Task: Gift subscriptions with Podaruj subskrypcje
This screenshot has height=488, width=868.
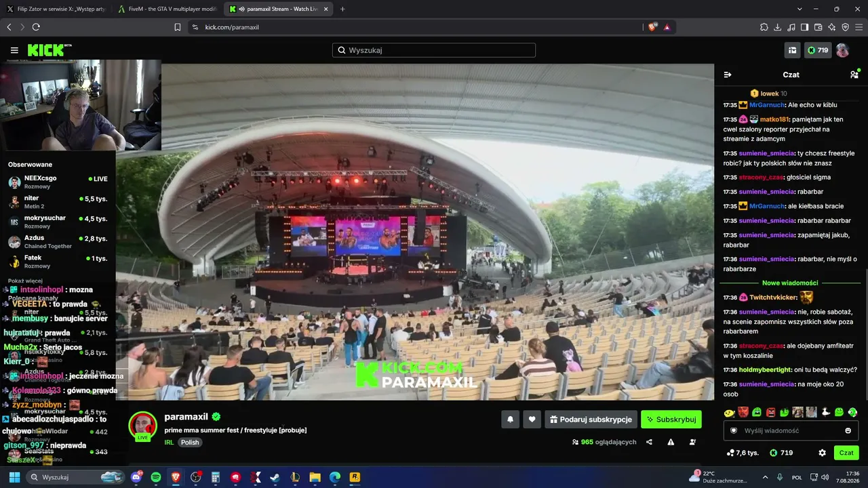Action: pyautogui.click(x=591, y=420)
